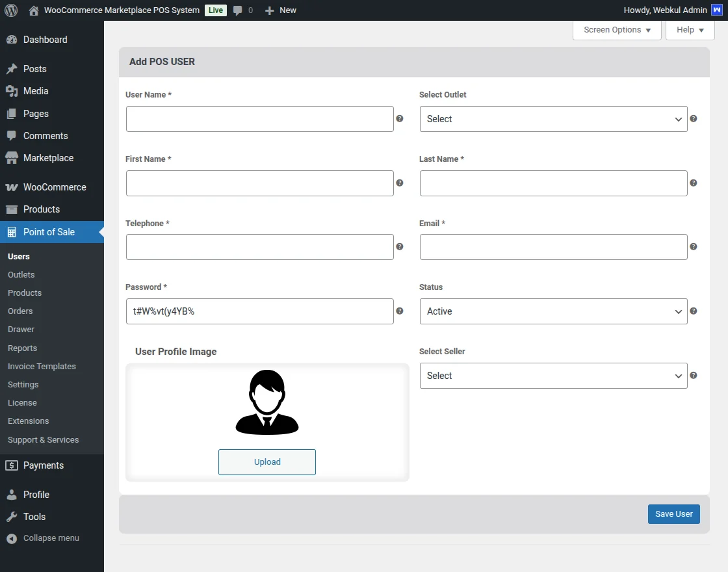Open the Status dropdown showing Active
This screenshot has width=728, height=572.
[x=553, y=311]
